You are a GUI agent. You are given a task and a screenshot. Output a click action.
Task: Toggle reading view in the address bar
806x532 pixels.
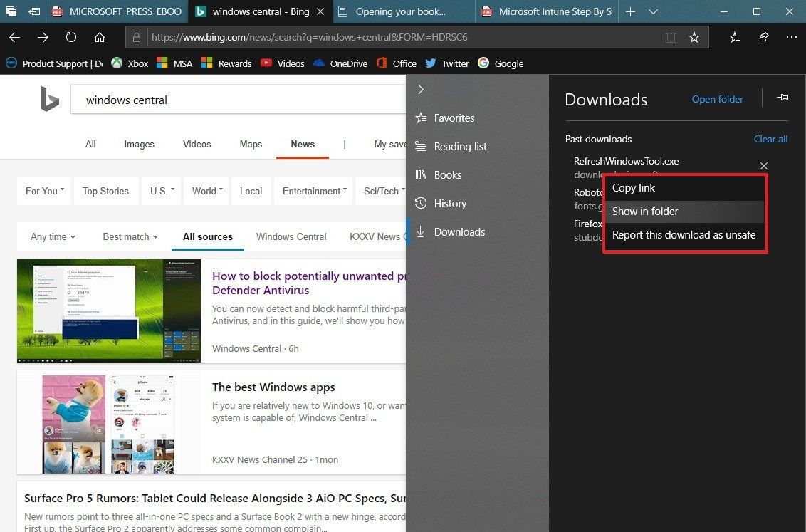pyautogui.click(x=670, y=37)
